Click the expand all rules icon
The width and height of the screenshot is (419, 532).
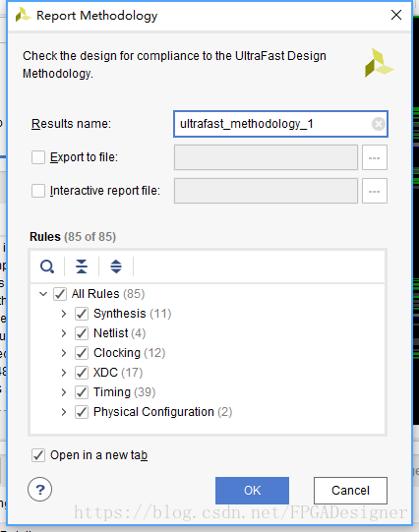click(116, 266)
